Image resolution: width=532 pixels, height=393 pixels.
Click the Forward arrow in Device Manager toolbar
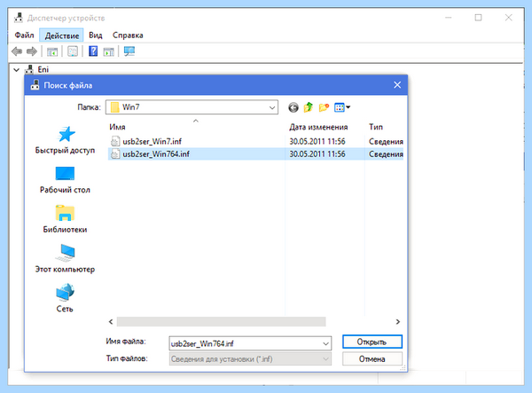click(x=32, y=51)
